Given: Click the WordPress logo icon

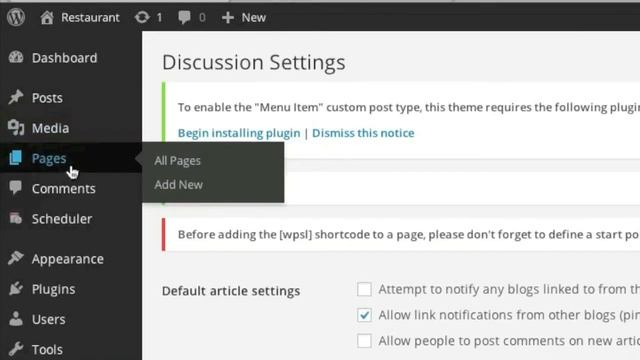Looking at the screenshot, I should click(16, 17).
